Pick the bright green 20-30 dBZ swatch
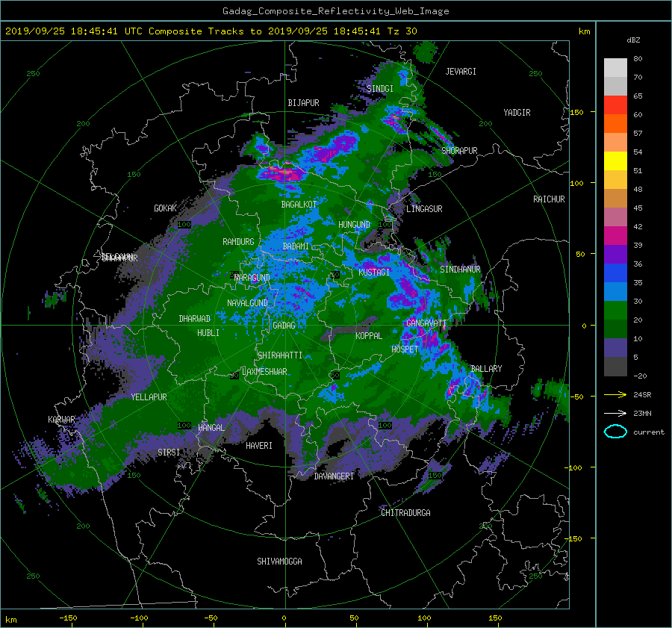672x628 pixels. tap(615, 311)
